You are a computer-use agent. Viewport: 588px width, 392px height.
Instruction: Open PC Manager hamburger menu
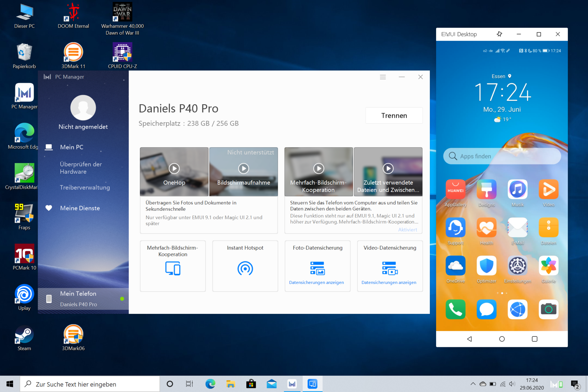[x=383, y=77]
